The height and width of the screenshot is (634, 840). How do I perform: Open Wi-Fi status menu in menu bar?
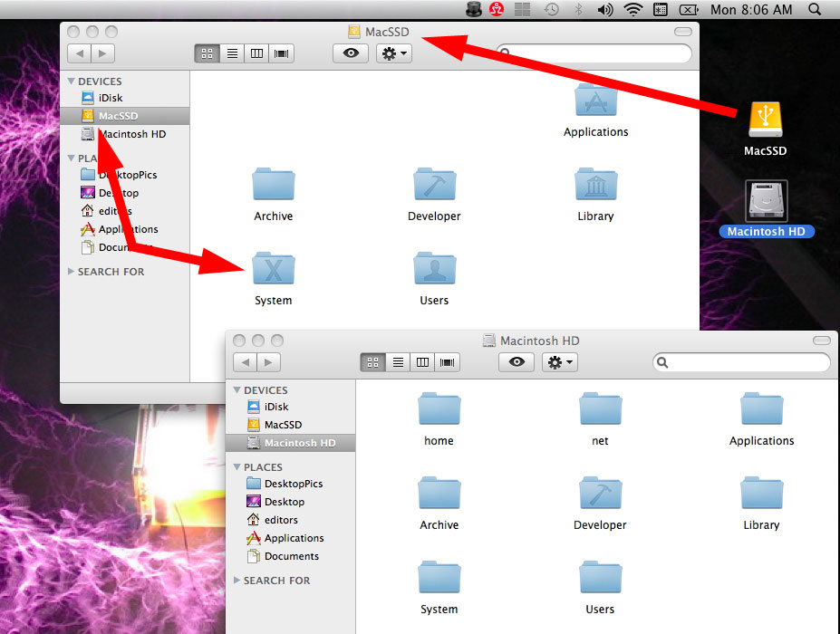click(632, 9)
